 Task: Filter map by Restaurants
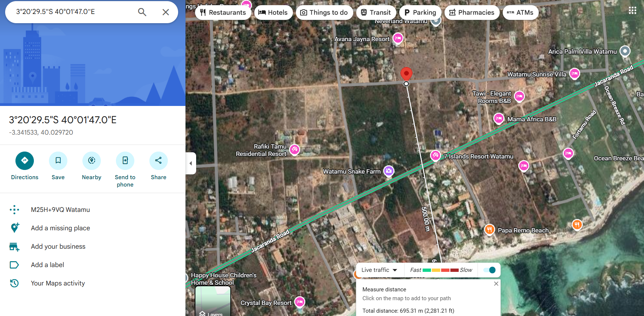(223, 13)
